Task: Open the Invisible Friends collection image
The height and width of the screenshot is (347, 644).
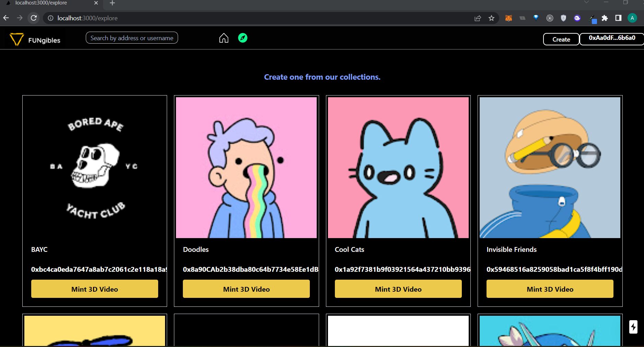Action: (550, 168)
